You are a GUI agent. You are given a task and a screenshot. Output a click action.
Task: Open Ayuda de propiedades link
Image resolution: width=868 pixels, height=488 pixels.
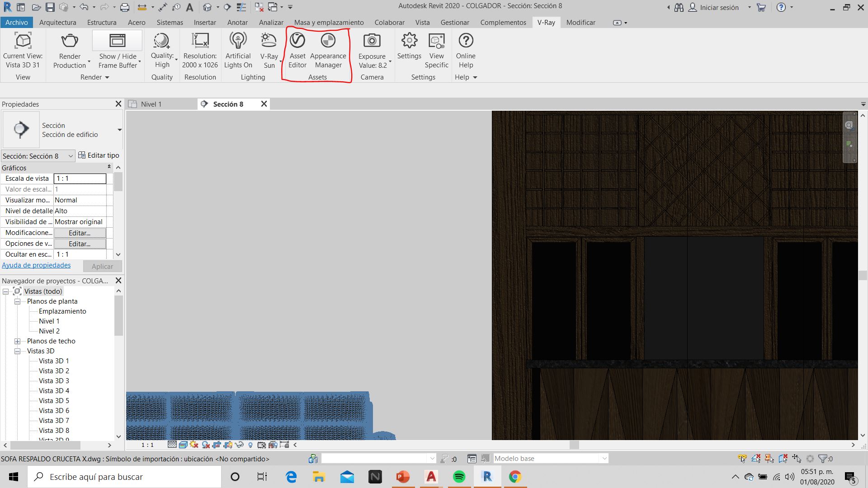pyautogui.click(x=36, y=265)
